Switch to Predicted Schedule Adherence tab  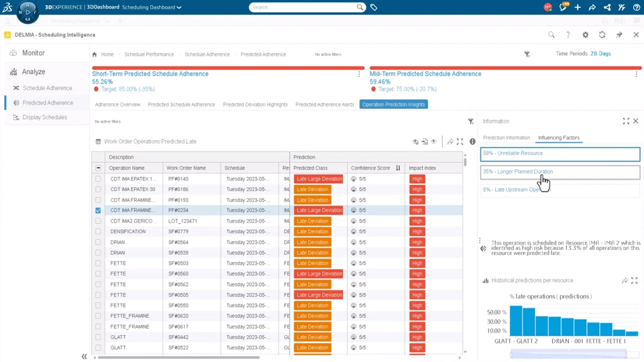182,105
